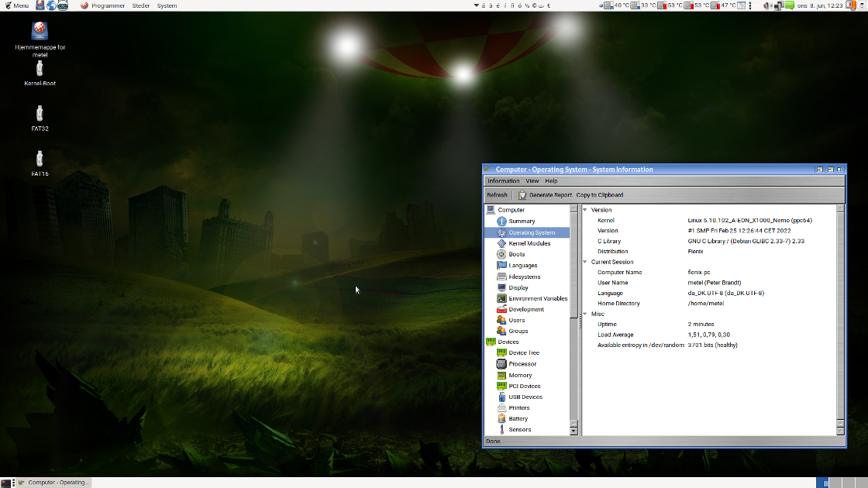Image resolution: width=868 pixels, height=488 pixels.
Task: Click the Generate Report toolbar icon
Action: (523, 195)
